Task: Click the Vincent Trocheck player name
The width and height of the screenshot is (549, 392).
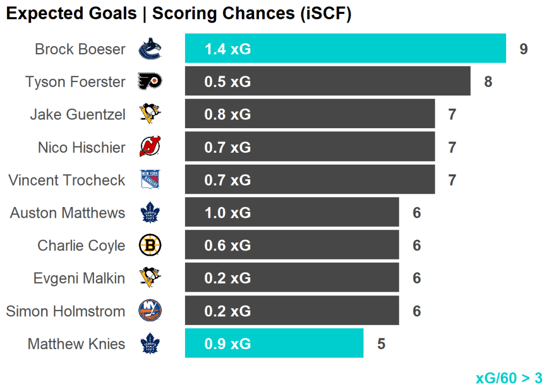Action: pos(67,180)
